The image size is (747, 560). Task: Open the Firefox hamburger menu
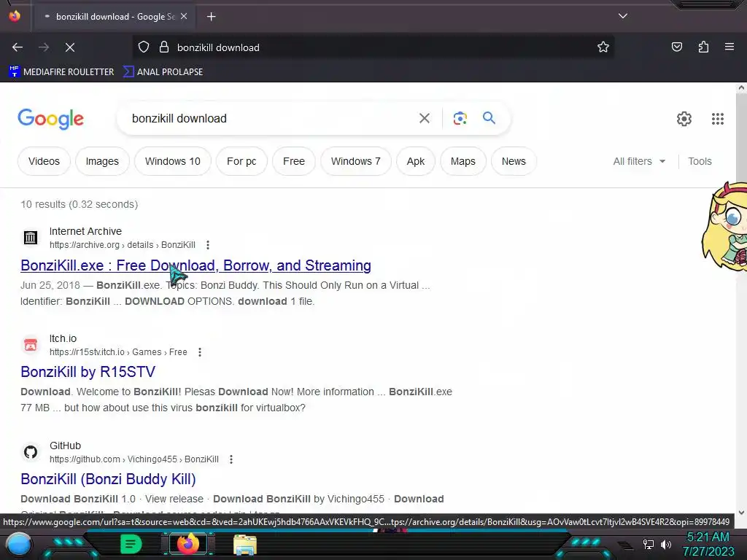729,47
